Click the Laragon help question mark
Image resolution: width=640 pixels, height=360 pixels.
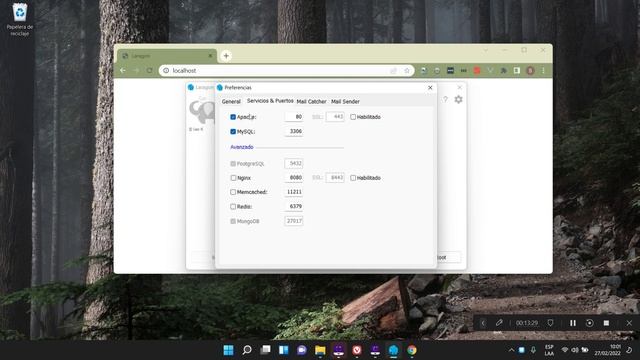pos(445,99)
